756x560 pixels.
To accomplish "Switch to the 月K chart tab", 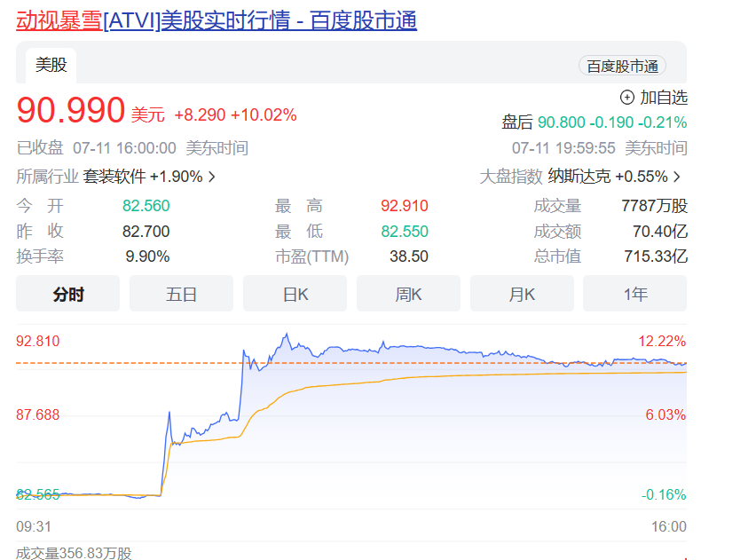I will point(522,294).
